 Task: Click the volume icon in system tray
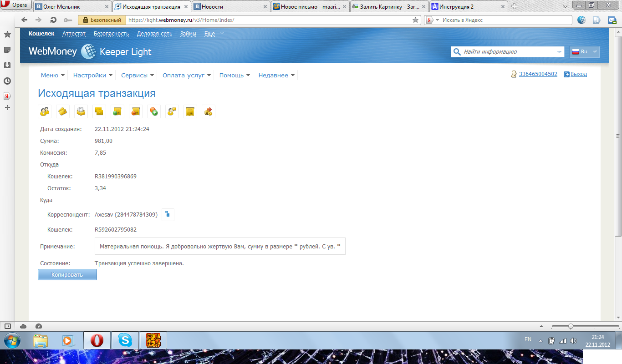click(x=573, y=340)
